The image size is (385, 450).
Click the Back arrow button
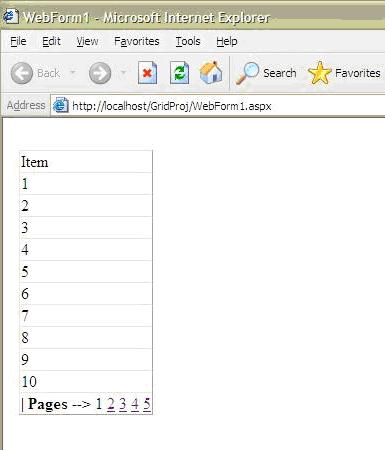click(22, 73)
